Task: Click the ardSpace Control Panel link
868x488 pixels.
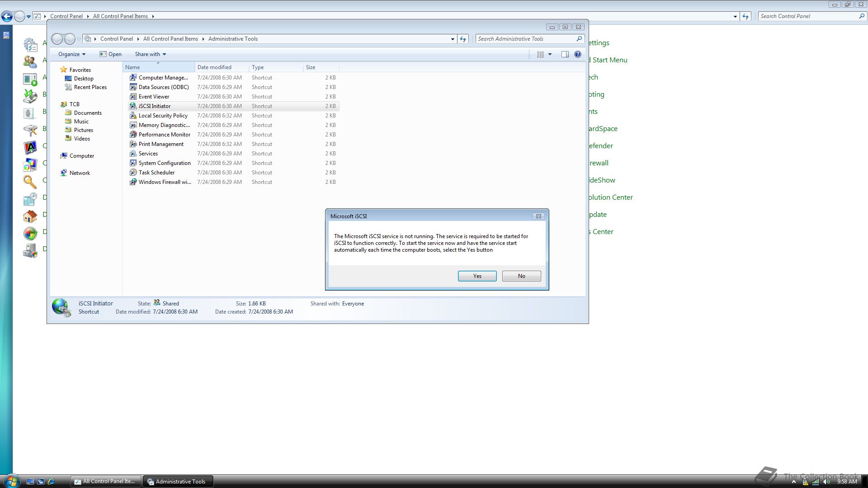Action: click(603, 129)
